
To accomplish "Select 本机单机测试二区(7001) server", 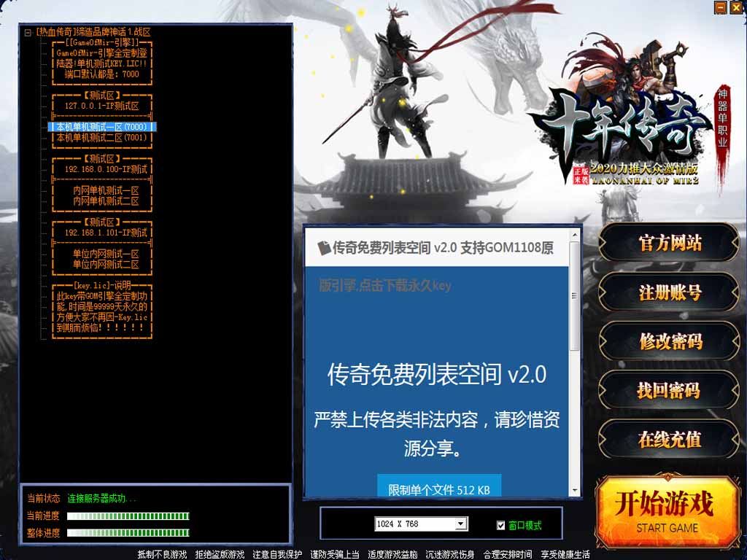I will coord(102,138).
